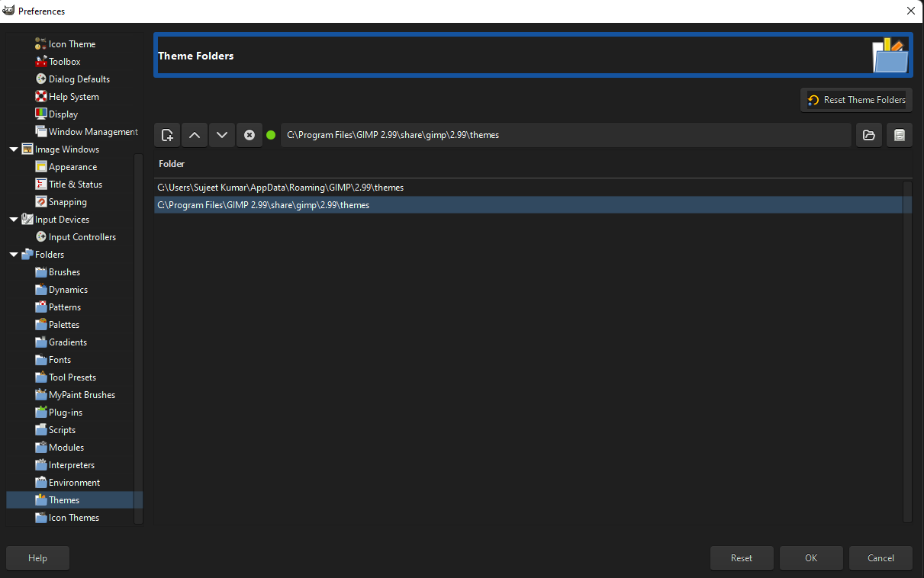Open the Interpreters folder settings
The width and height of the screenshot is (924, 578).
point(72,465)
